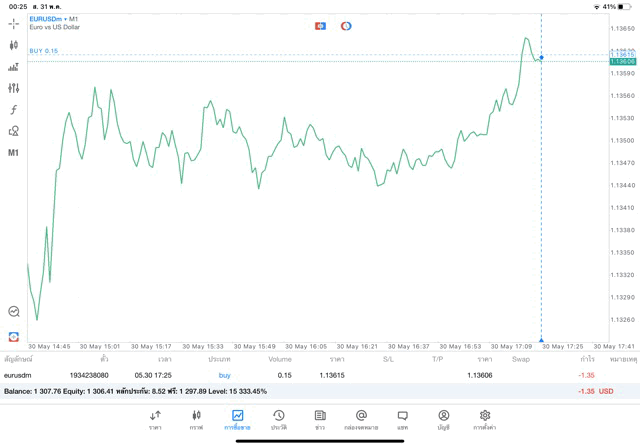Screen dimensions: 640x447
Task: Click the BUY 0.15 order line label
Action: (44, 51)
